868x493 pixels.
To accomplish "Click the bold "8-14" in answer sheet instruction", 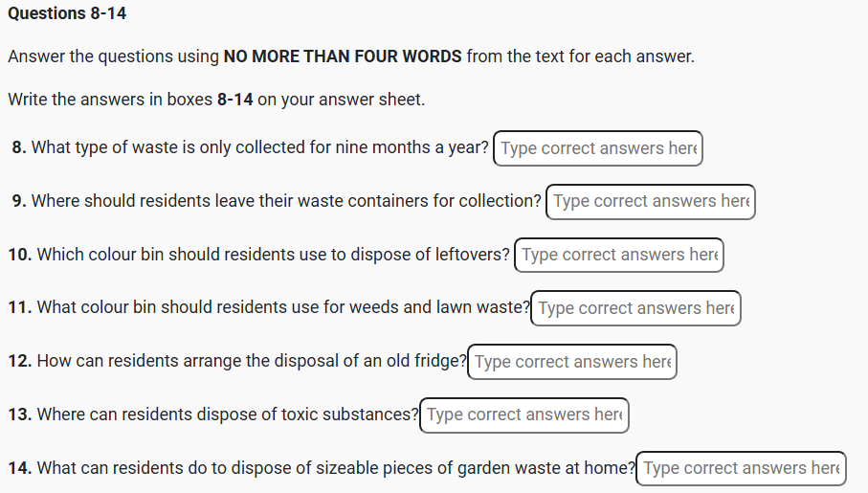I will (x=234, y=100).
